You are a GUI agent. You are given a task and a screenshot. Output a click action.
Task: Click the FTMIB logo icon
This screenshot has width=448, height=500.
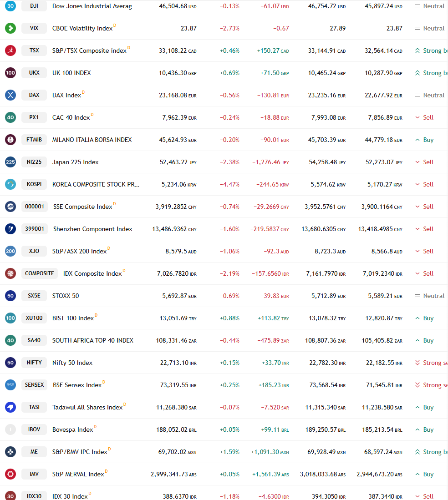click(10, 140)
